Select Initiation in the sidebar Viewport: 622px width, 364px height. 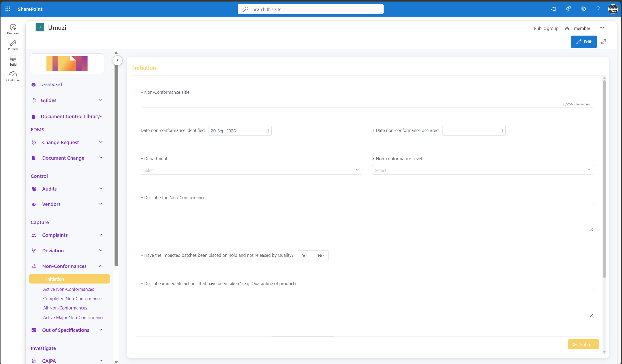point(69,279)
